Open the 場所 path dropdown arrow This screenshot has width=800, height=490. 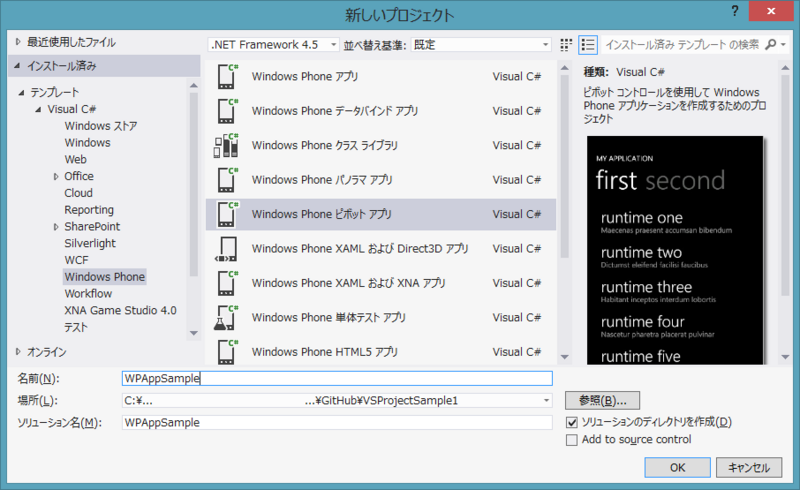(546, 401)
